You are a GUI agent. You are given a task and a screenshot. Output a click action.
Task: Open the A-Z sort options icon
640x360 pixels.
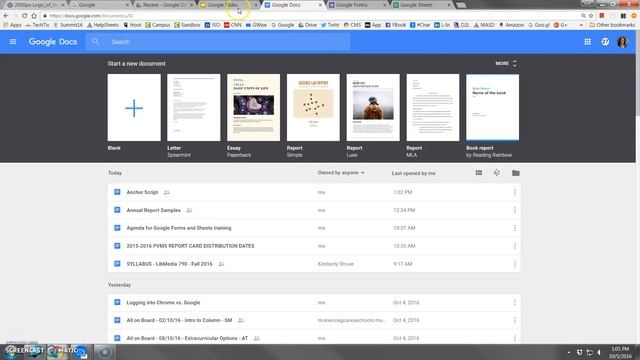[497, 173]
